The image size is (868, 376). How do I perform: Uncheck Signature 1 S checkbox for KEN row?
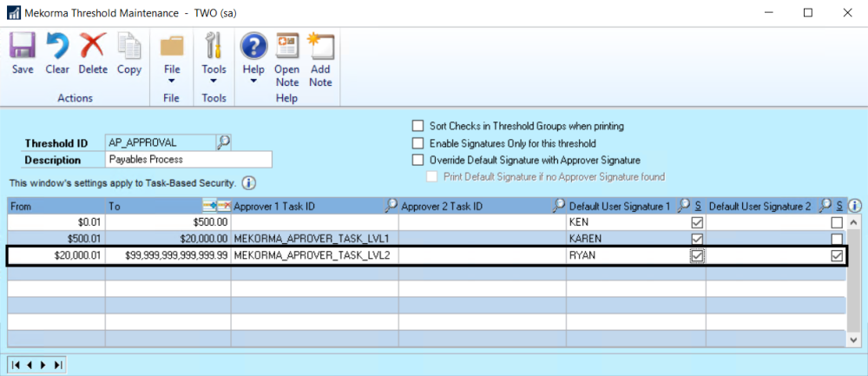click(698, 222)
